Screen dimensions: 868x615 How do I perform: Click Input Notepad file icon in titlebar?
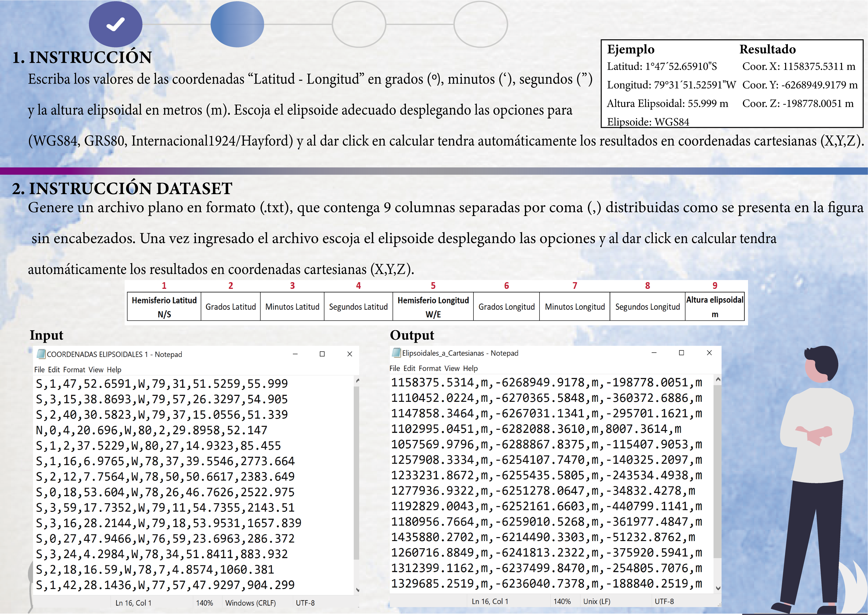[41, 354]
